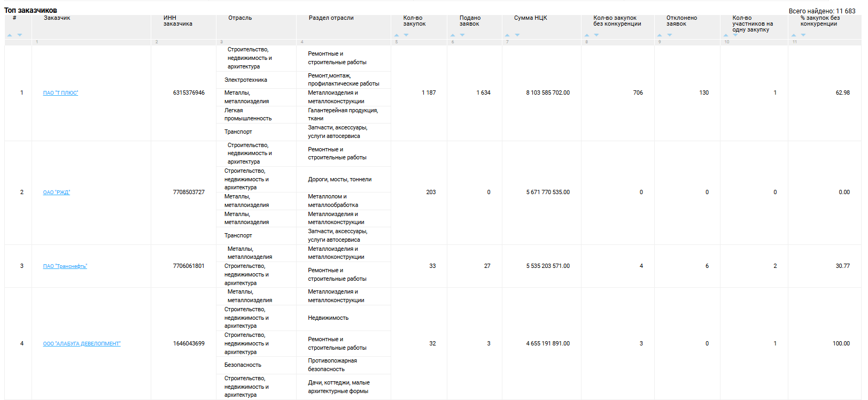Select INN value 6315376946

[189, 93]
